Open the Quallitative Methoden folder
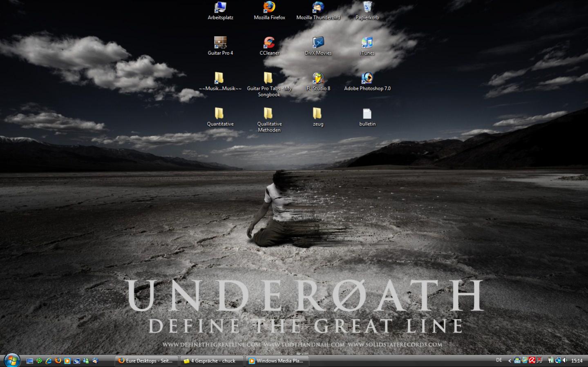The height and width of the screenshot is (367, 588). click(269, 120)
